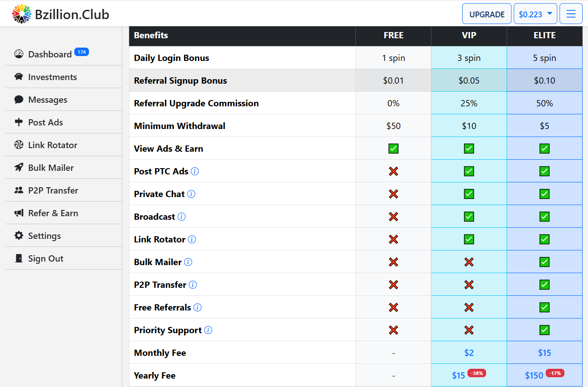Screen dimensions: 588x387
Task: Go to Investments in sidebar
Action: tap(52, 77)
